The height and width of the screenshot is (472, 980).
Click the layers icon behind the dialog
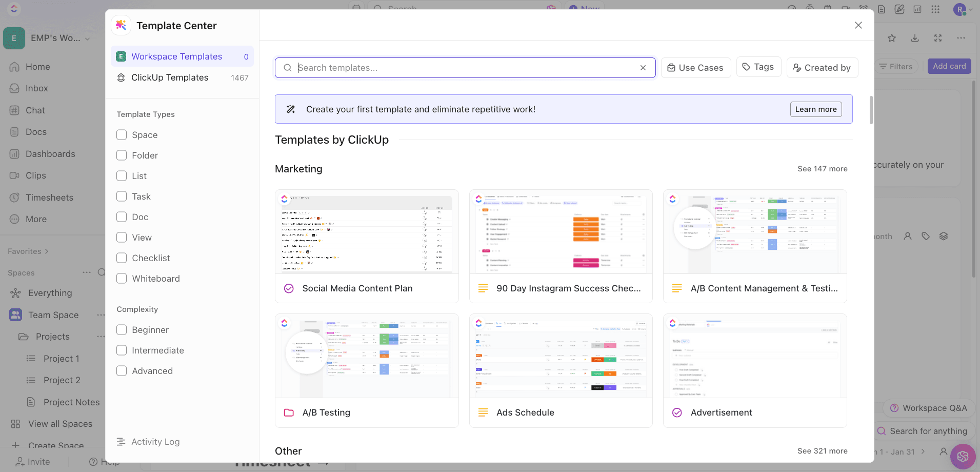click(x=944, y=236)
